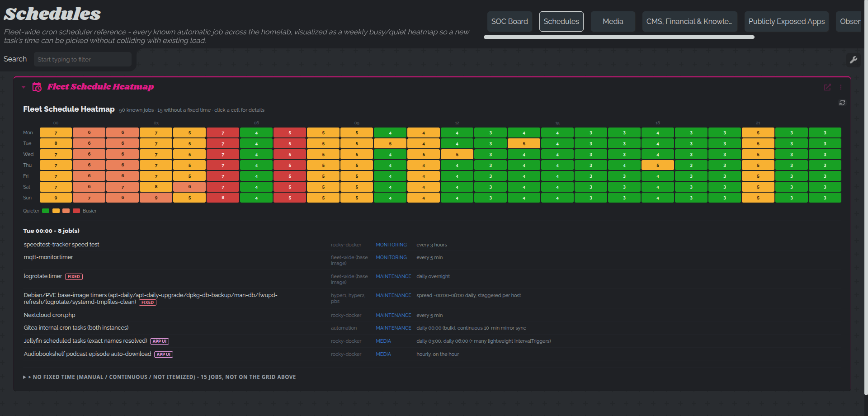Viewport: 868px width, 416px height.
Task: Select the Wed 12:00 yellow cell showing 5
Action: point(457,154)
